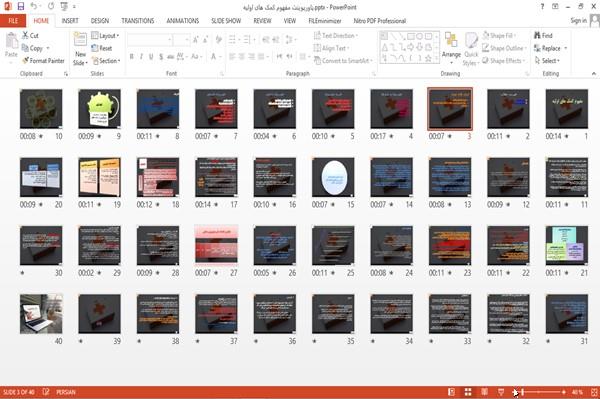
Task: Switch to the SLIDE SHOW tab
Action: click(226, 21)
